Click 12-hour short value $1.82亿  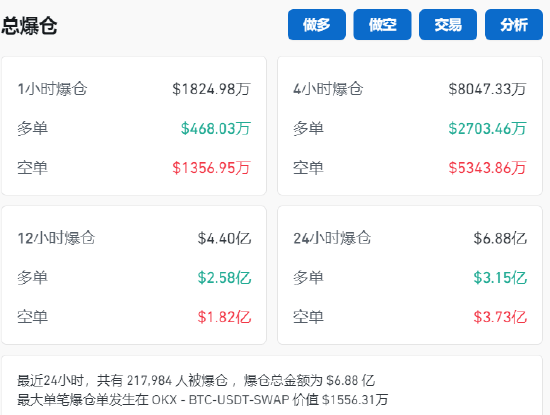pyautogui.click(x=224, y=317)
